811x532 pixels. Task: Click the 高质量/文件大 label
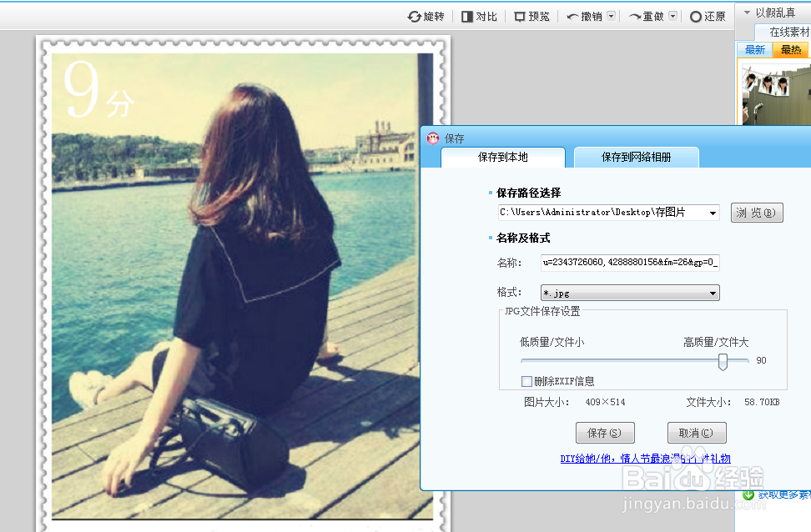[716, 342]
